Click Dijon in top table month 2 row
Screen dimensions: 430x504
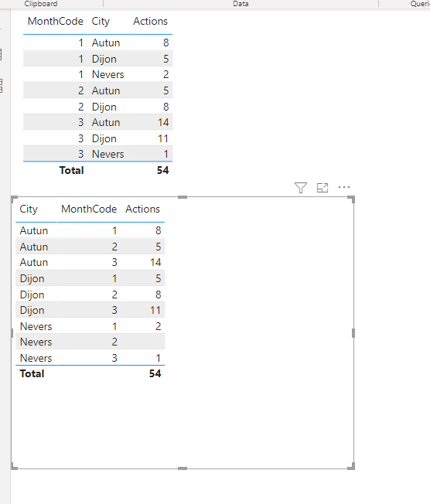[104, 107]
